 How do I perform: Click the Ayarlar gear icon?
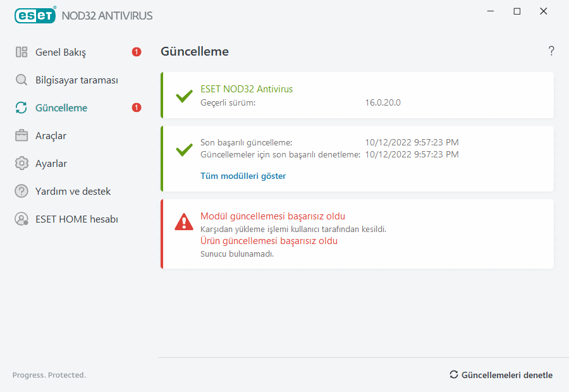21,164
